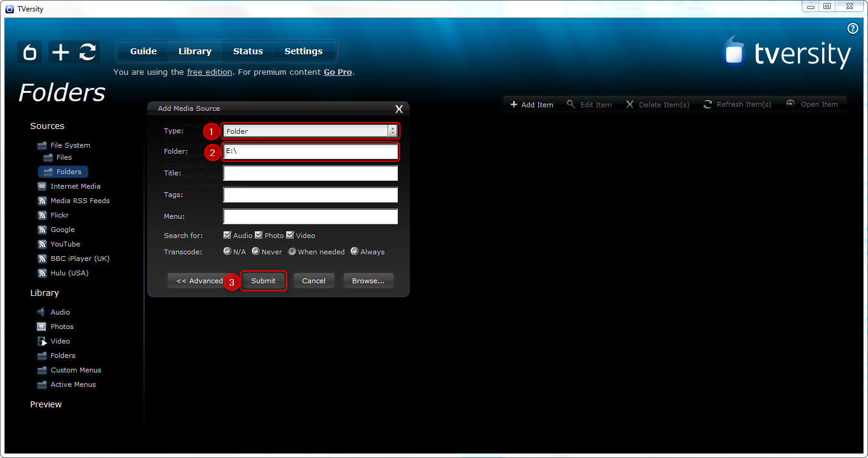Select the Always transcode option
The height and width of the screenshot is (458, 868).
(354, 251)
